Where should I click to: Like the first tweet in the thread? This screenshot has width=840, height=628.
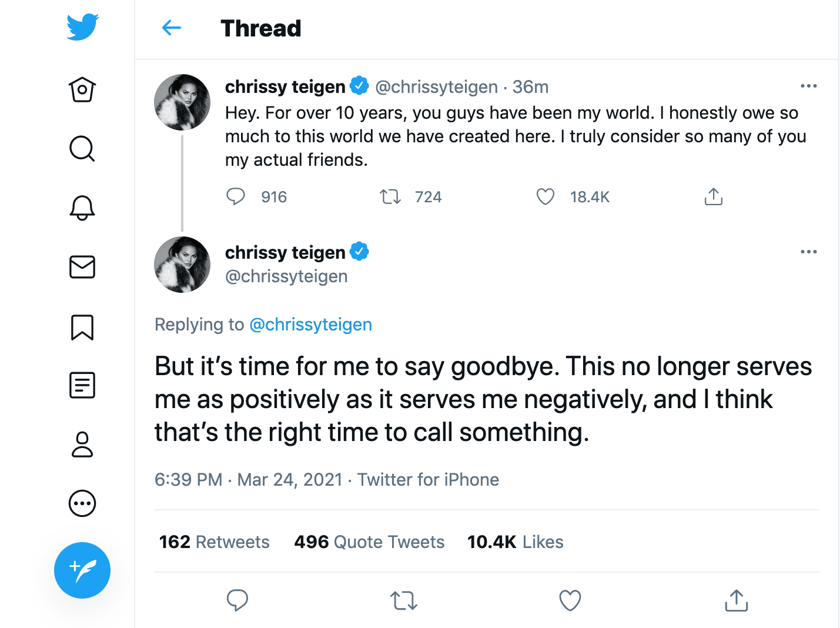544,196
